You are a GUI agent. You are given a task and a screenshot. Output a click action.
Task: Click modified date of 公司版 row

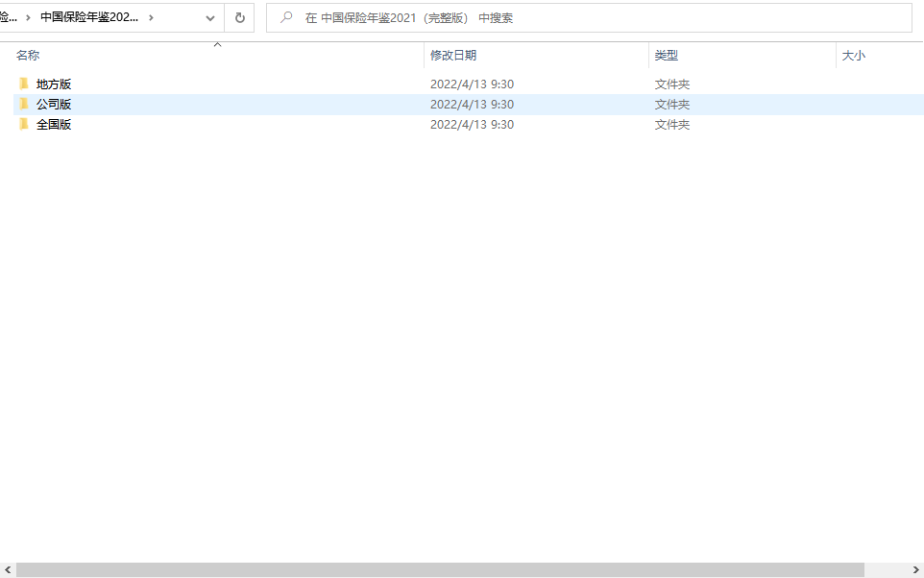pyautogui.click(x=472, y=105)
